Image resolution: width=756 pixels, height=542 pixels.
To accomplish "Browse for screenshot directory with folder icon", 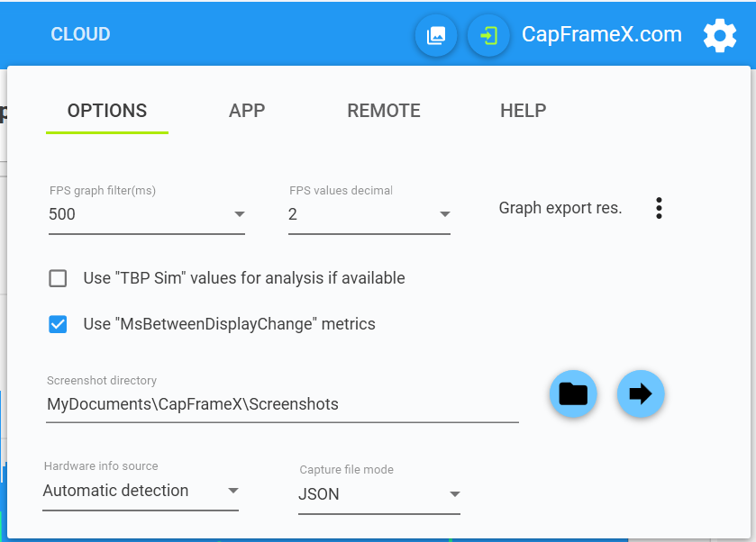I will pyautogui.click(x=573, y=394).
